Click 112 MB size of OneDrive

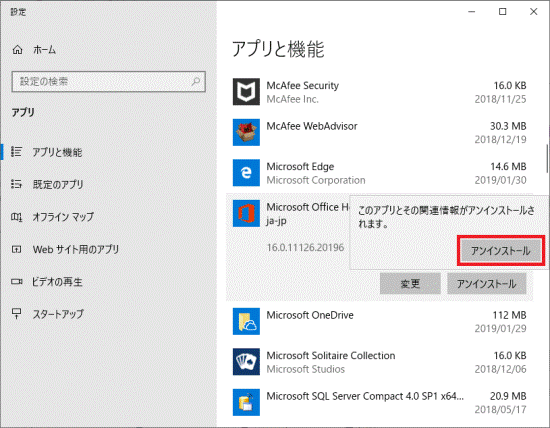coord(509,315)
